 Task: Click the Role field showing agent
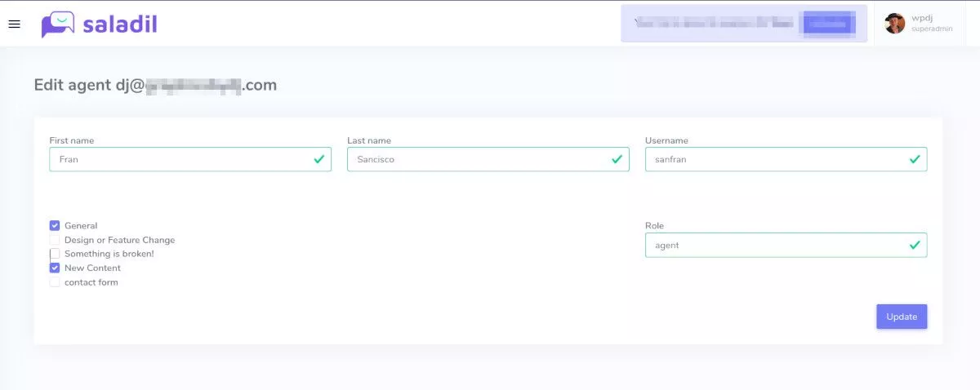[x=776, y=245]
